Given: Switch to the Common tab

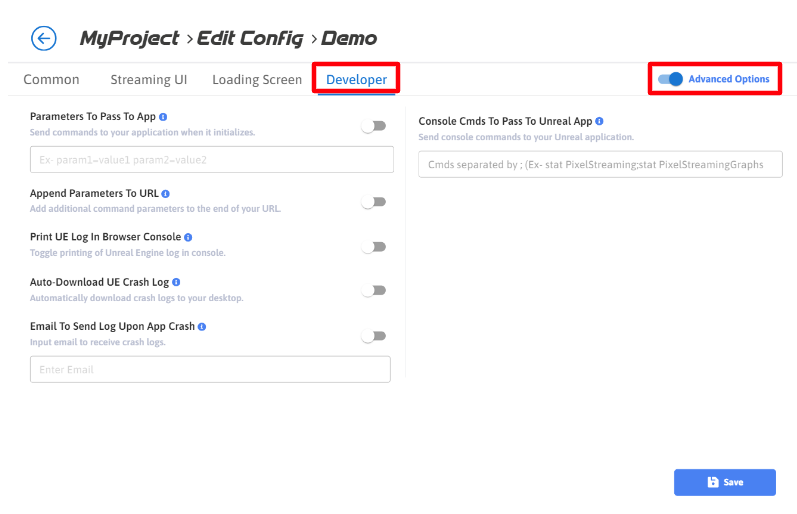Looking at the screenshot, I should click(51, 80).
